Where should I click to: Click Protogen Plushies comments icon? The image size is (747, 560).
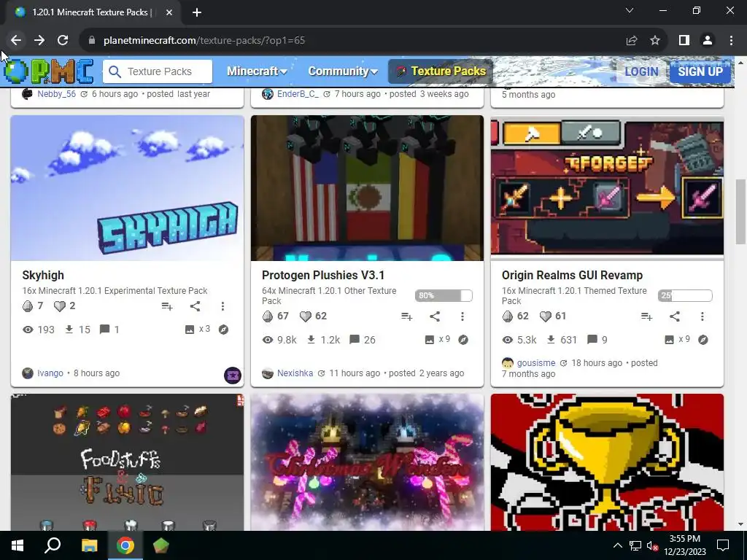click(355, 340)
